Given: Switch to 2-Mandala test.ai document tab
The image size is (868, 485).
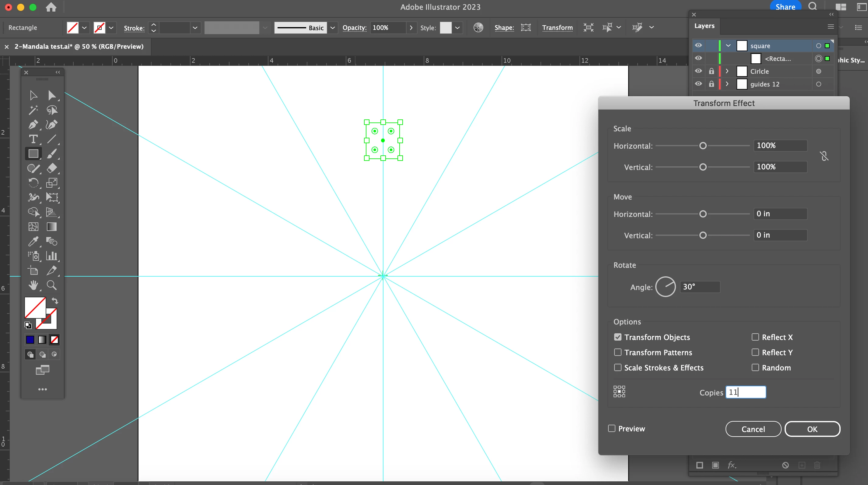Looking at the screenshot, I should [79, 47].
